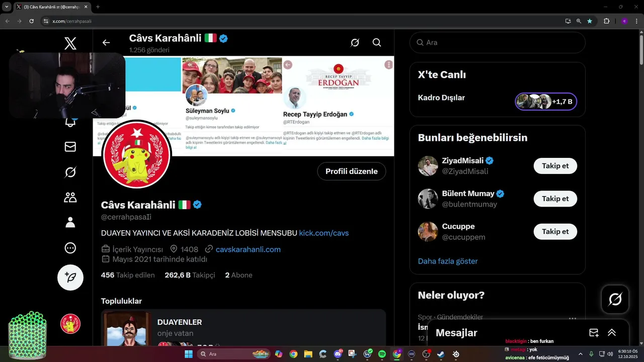Open Chrome tab search dropdown arrow
644x362 pixels.
(x=7, y=7)
